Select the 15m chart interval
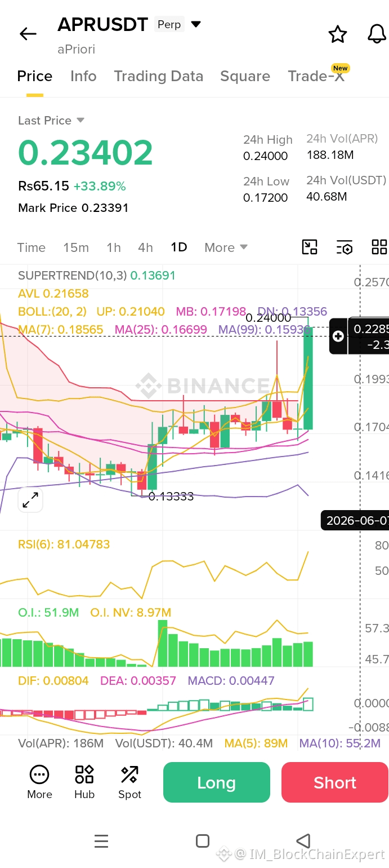Image resolution: width=389 pixels, height=868 pixels. click(x=76, y=247)
